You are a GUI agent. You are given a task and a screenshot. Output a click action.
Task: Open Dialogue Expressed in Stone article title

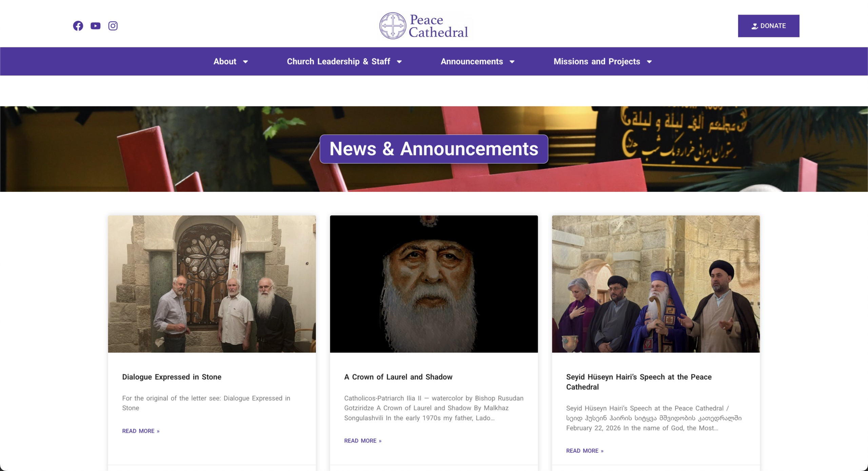[172, 377]
